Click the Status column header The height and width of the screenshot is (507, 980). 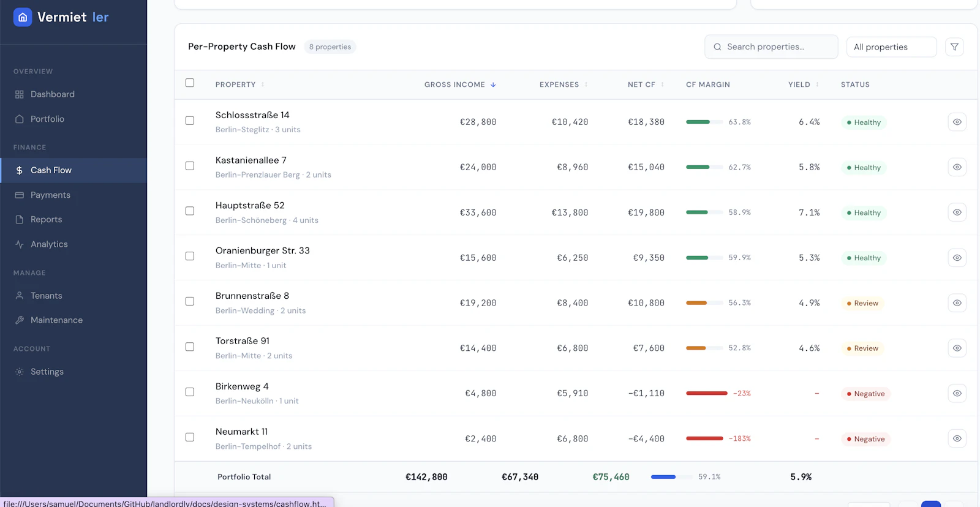coord(855,85)
